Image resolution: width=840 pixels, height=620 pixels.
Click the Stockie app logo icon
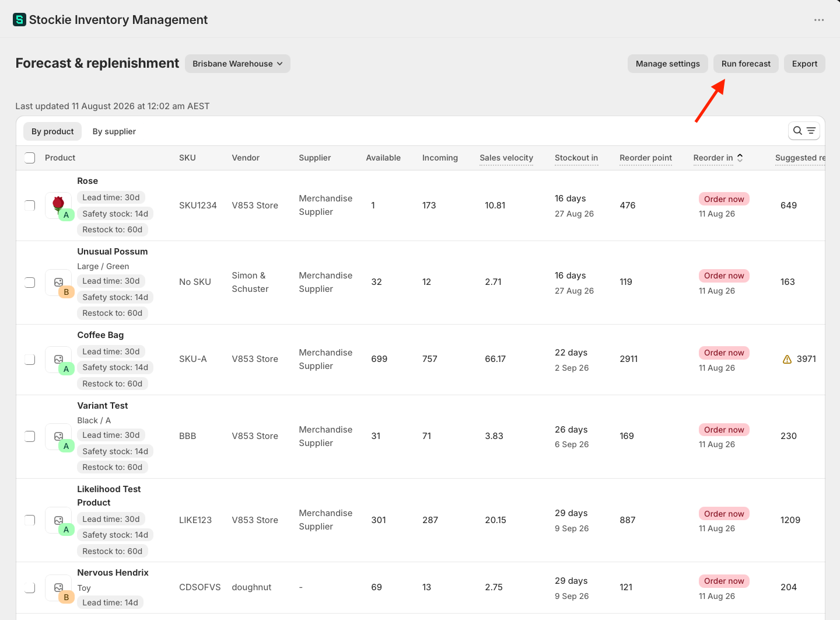pyautogui.click(x=19, y=20)
